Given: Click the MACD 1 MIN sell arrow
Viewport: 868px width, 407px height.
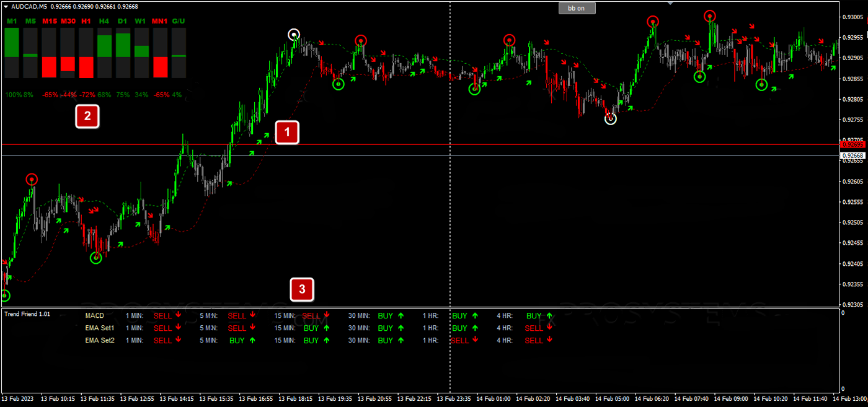Looking at the screenshot, I should (178, 315).
